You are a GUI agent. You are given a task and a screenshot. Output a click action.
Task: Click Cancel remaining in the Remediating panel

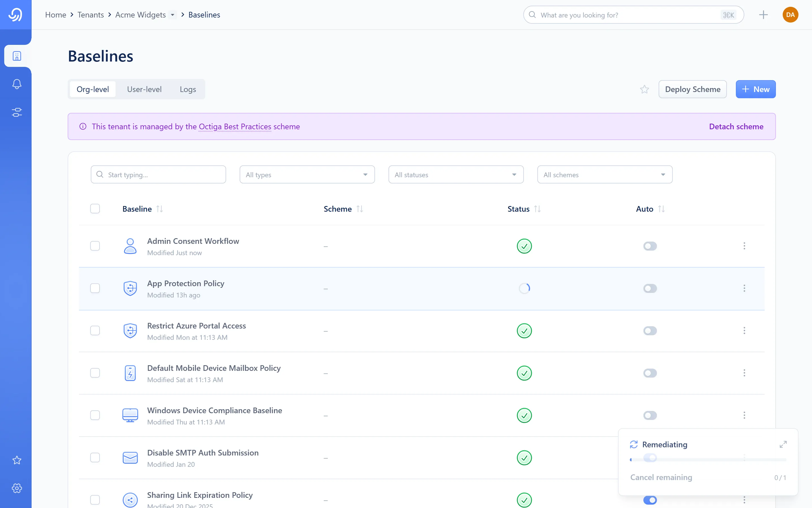(661, 478)
